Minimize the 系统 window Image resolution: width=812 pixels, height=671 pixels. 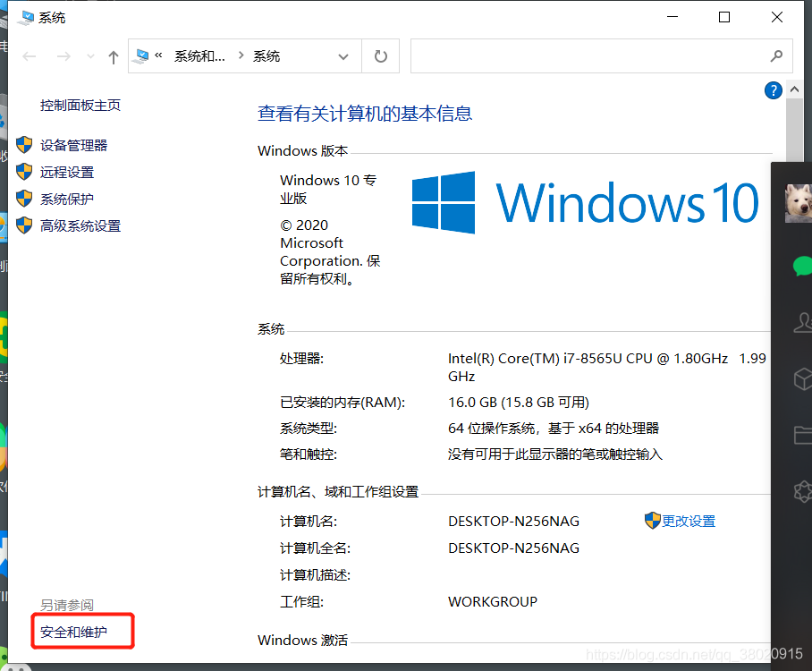pyautogui.click(x=672, y=17)
